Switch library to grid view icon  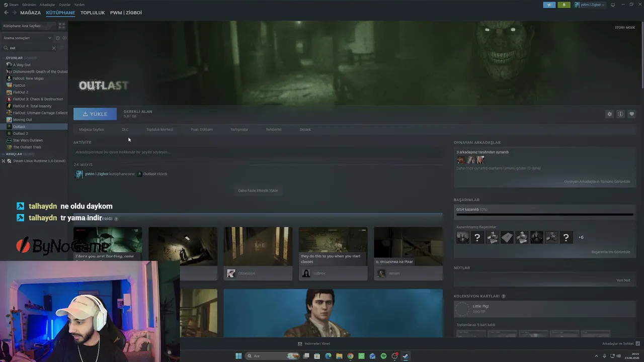coord(61,25)
